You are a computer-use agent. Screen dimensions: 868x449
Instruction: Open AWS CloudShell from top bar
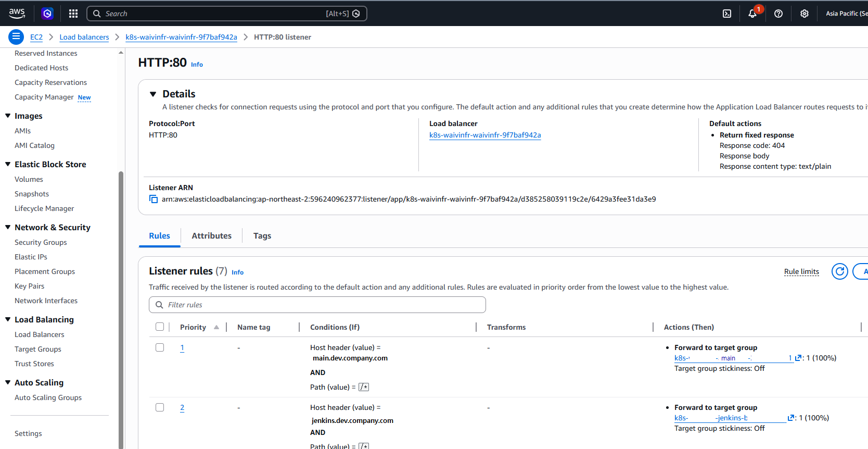tap(727, 14)
